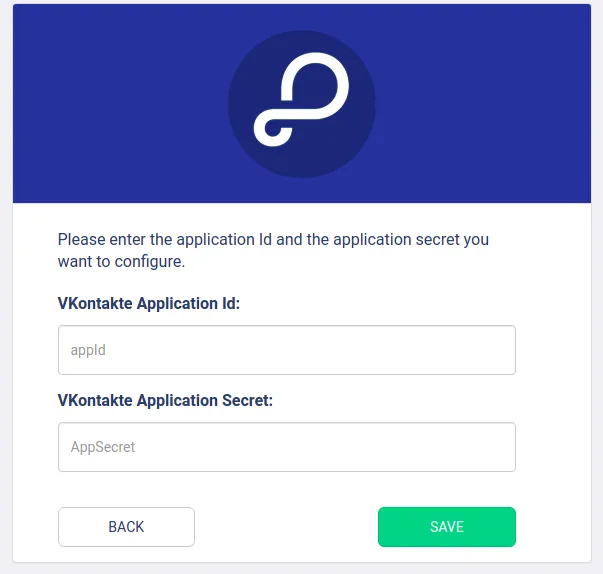
Task: Select the green SAVE button
Action: point(447,527)
